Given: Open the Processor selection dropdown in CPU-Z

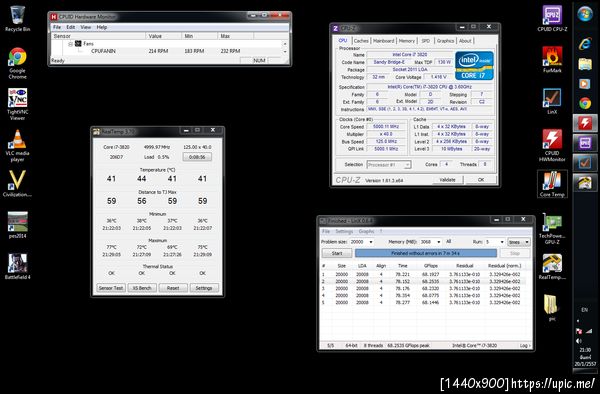Looking at the screenshot, I should pos(389,164).
